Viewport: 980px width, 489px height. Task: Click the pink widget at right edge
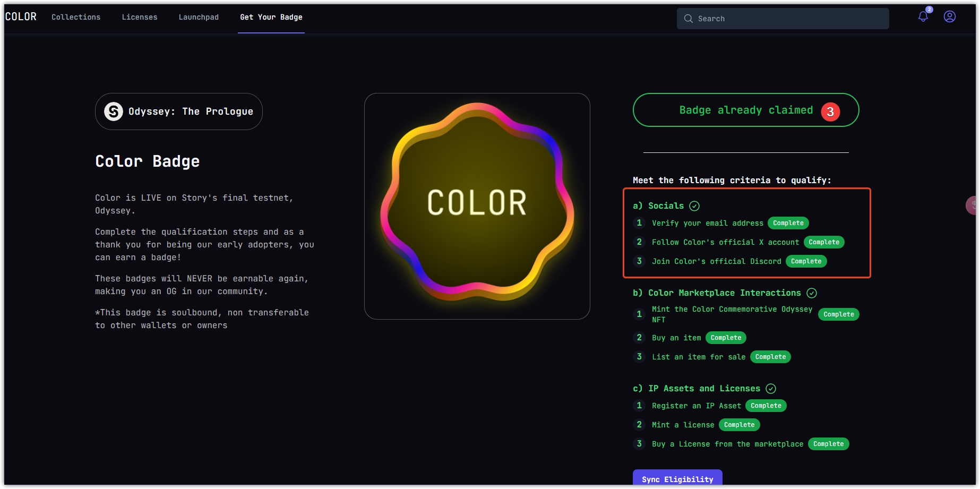pos(973,205)
